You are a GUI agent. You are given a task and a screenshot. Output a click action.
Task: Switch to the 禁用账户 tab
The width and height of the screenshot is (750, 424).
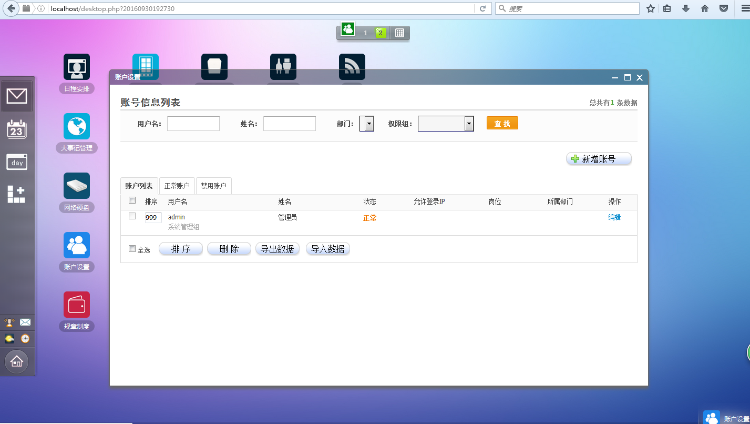tap(213, 186)
